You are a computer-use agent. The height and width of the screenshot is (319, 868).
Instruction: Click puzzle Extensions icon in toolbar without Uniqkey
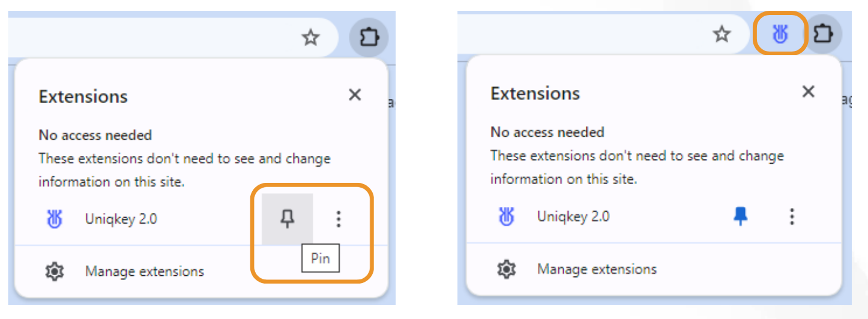[369, 38]
